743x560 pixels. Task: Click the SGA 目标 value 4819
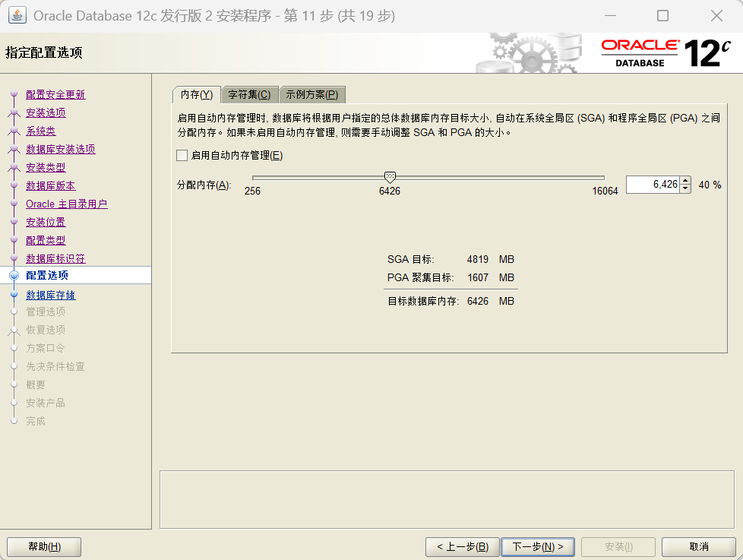point(478,260)
